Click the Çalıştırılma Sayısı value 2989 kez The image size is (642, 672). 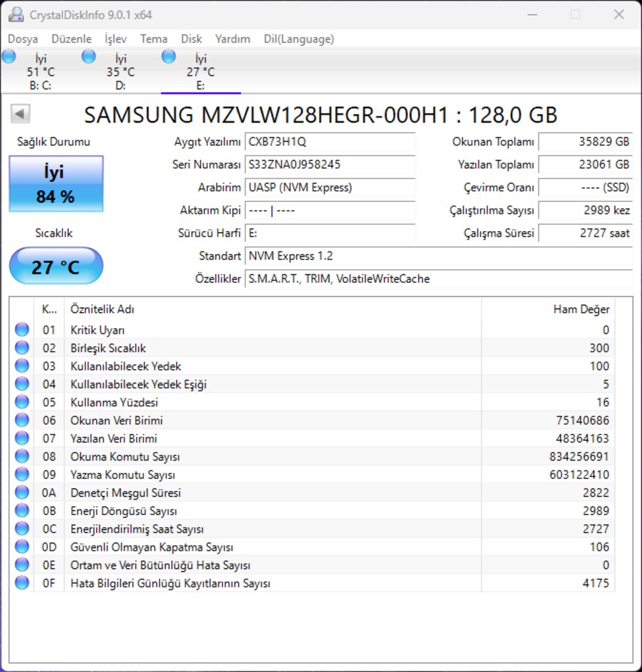(586, 211)
